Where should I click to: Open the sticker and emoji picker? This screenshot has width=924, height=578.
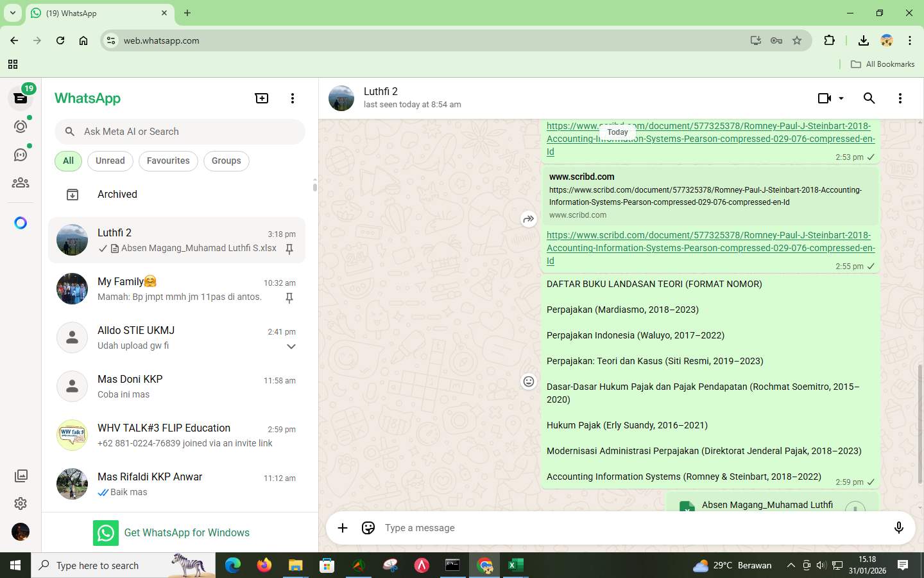368,527
